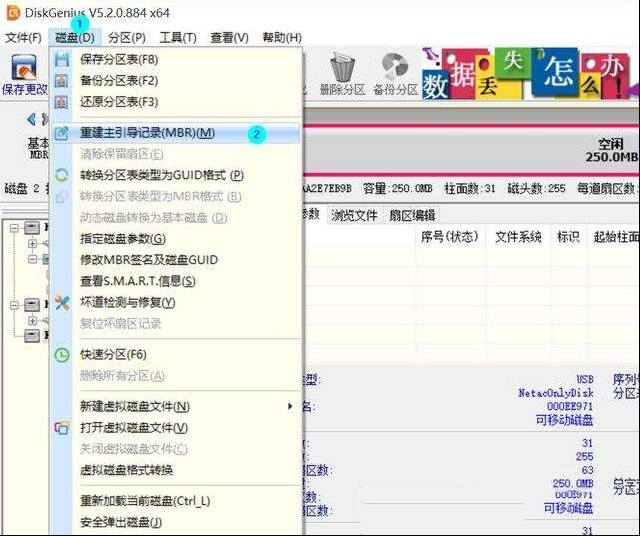Click the 备份分区 disc icon

tap(395, 70)
